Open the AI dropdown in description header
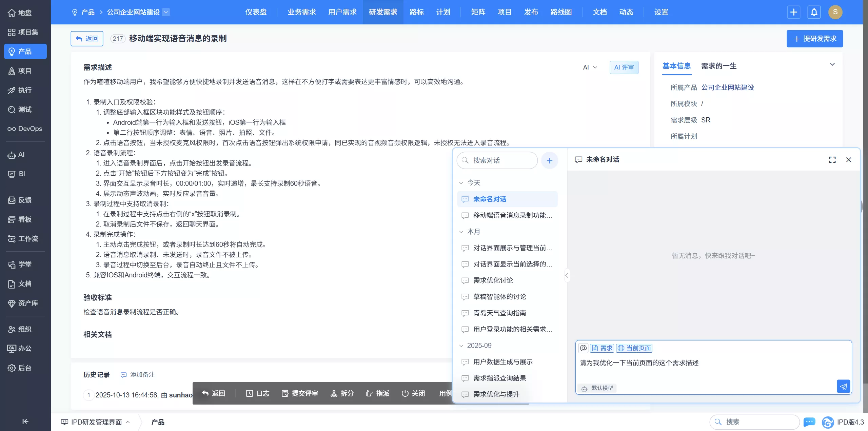 click(590, 67)
